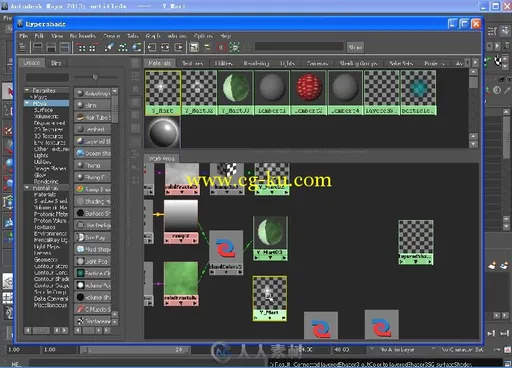Click the red square toolbar icon
The image size is (512, 368).
pos(221,47)
